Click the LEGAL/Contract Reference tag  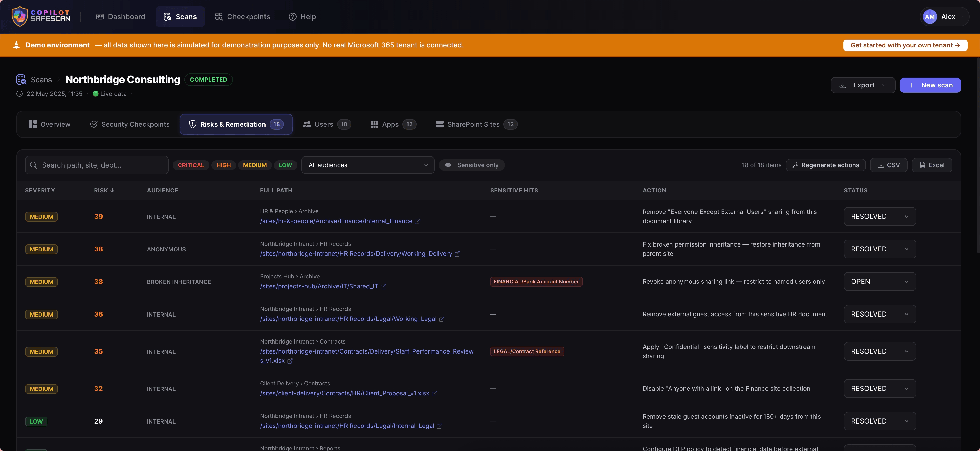pos(527,351)
